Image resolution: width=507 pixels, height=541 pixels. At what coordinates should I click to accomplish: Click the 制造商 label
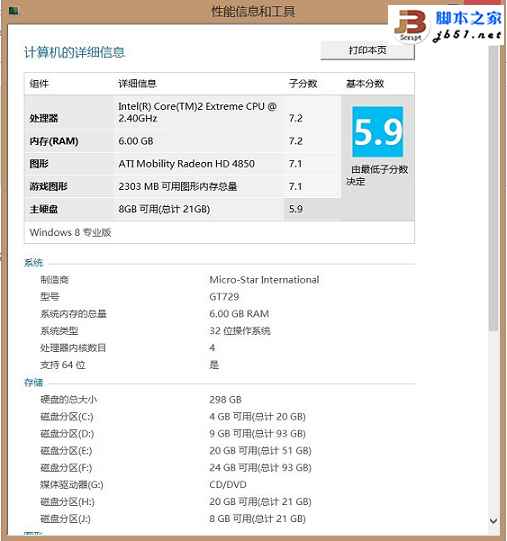coord(54,280)
